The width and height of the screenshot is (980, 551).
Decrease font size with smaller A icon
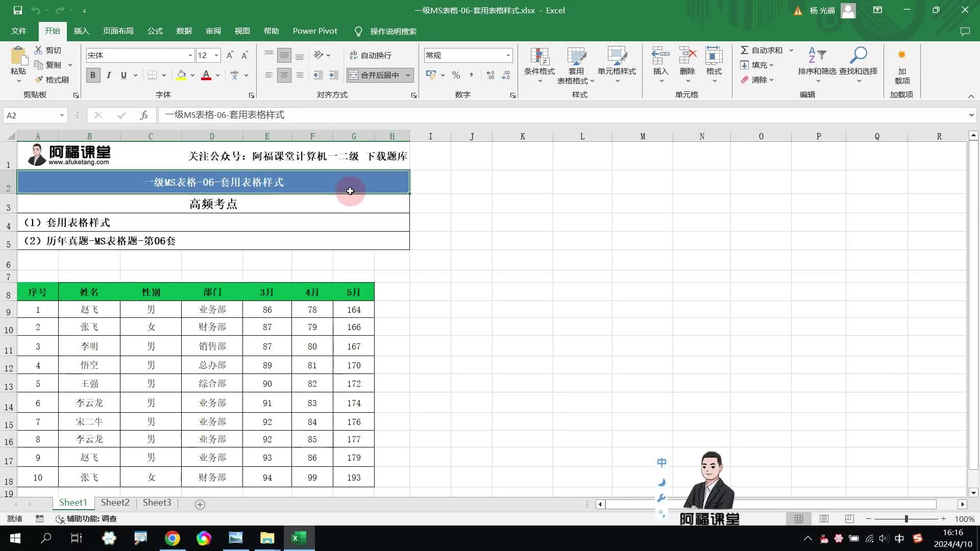pos(244,55)
